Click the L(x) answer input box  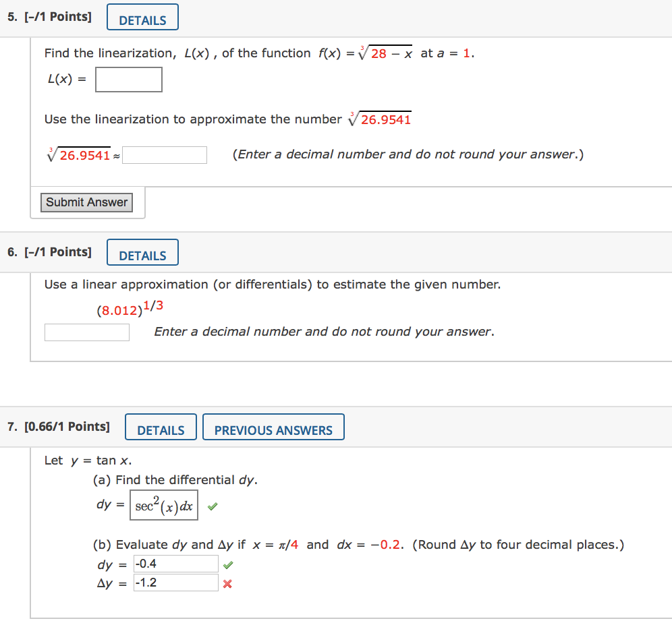click(128, 80)
